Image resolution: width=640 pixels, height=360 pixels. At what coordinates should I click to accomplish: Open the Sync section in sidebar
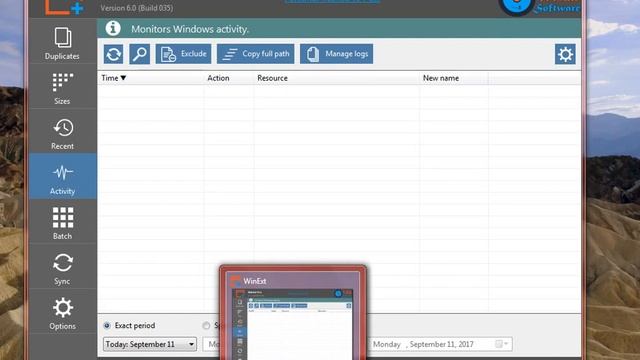pos(62,267)
